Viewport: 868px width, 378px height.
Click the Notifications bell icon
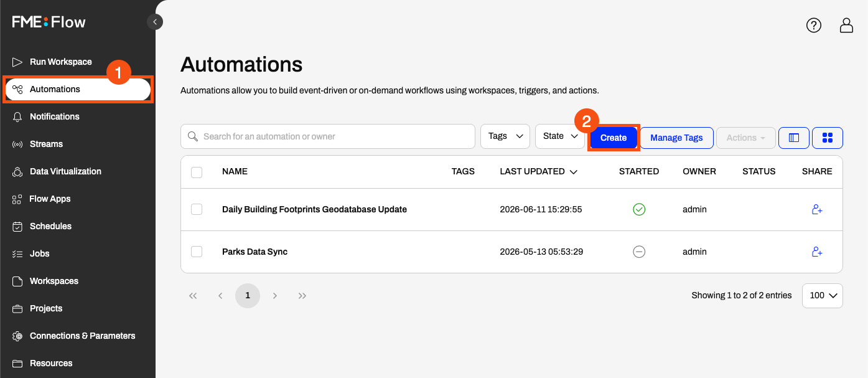[x=17, y=116]
